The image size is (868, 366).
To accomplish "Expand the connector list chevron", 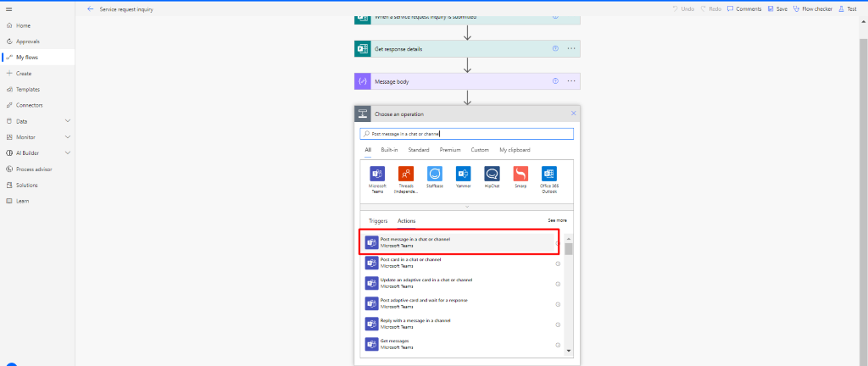I will [x=467, y=207].
